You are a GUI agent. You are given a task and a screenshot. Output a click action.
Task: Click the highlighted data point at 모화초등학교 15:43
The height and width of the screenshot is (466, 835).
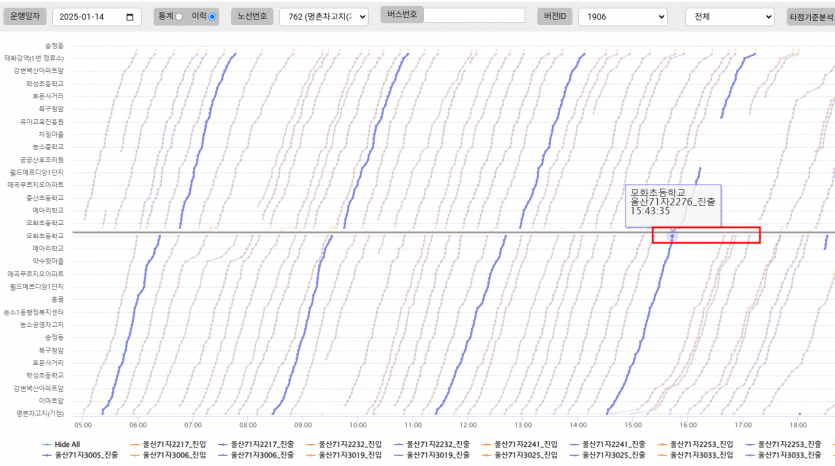coord(672,236)
